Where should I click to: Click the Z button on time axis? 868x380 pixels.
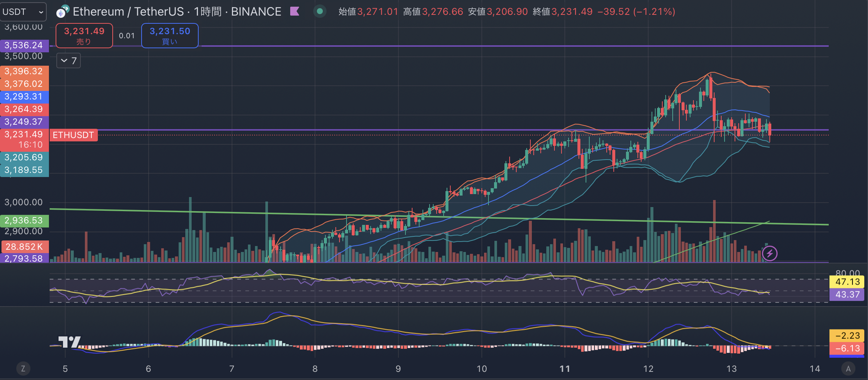click(x=23, y=368)
